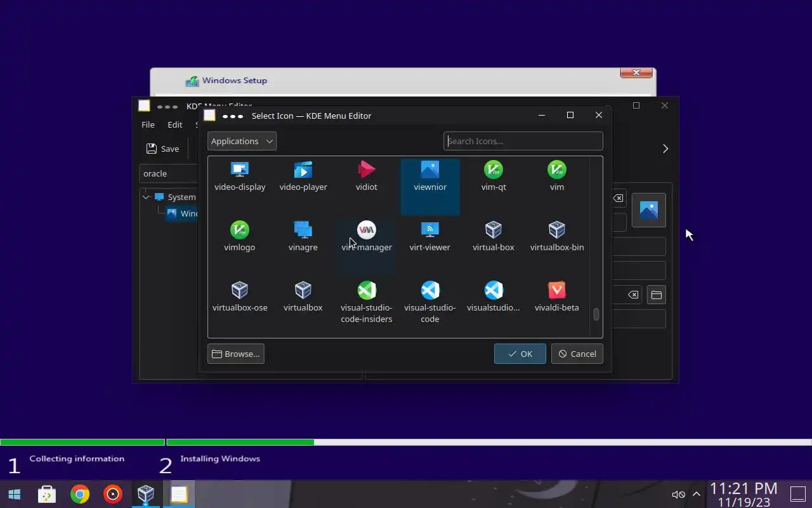The height and width of the screenshot is (508, 812).
Task: Click the entry icon button in Menu Editor
Action: click(649, 210)
